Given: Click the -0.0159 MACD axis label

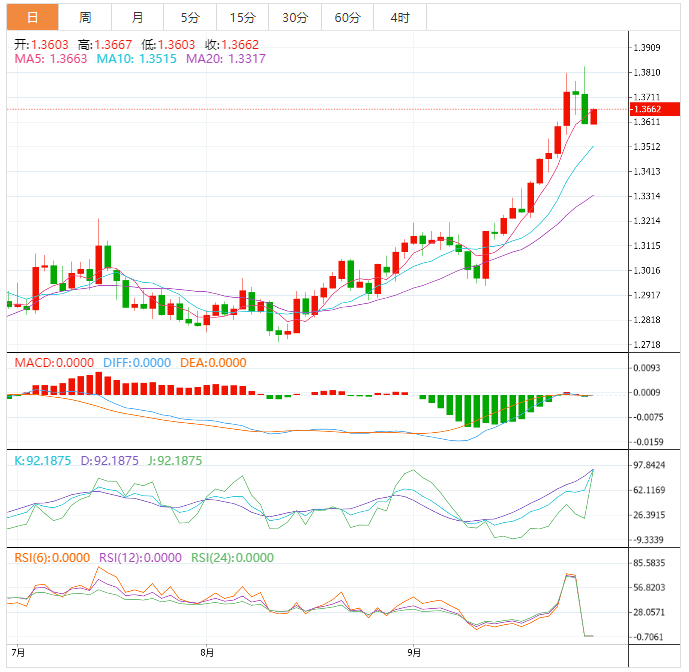Looking at the screenshot, I should pos(648,442).
